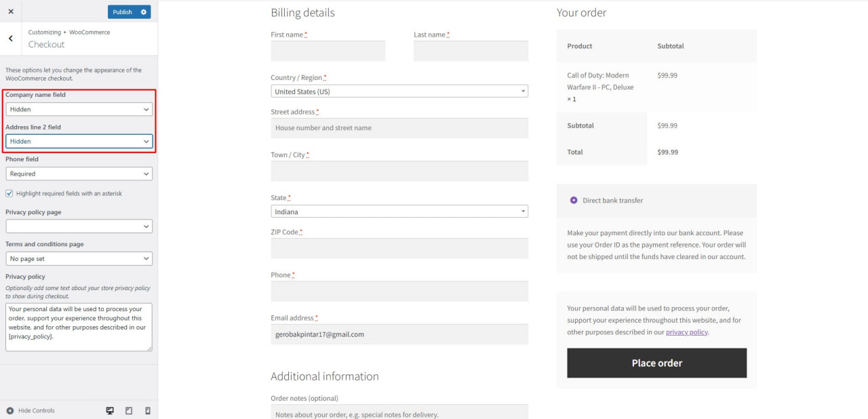Viewport: 868px width, 419px height.
Task: Expand the Phone field dropdown
Action: pos(79,174)
